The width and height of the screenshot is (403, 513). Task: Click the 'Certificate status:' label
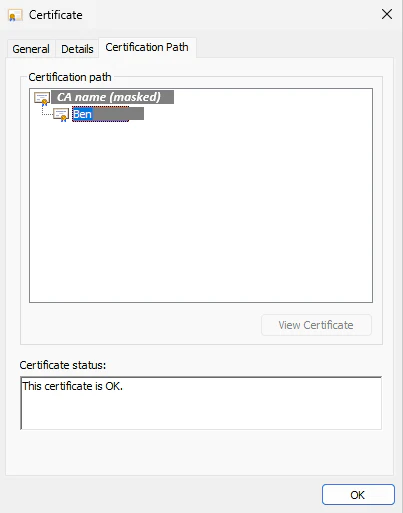coord(63,365)
